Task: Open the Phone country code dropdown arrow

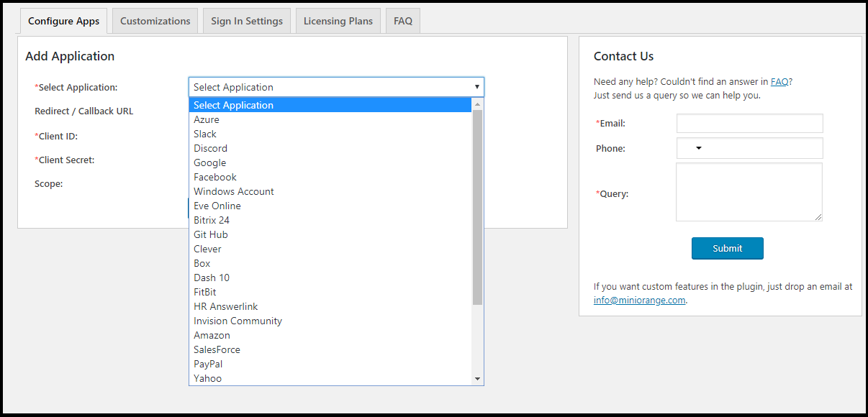Action: point(698,149)
